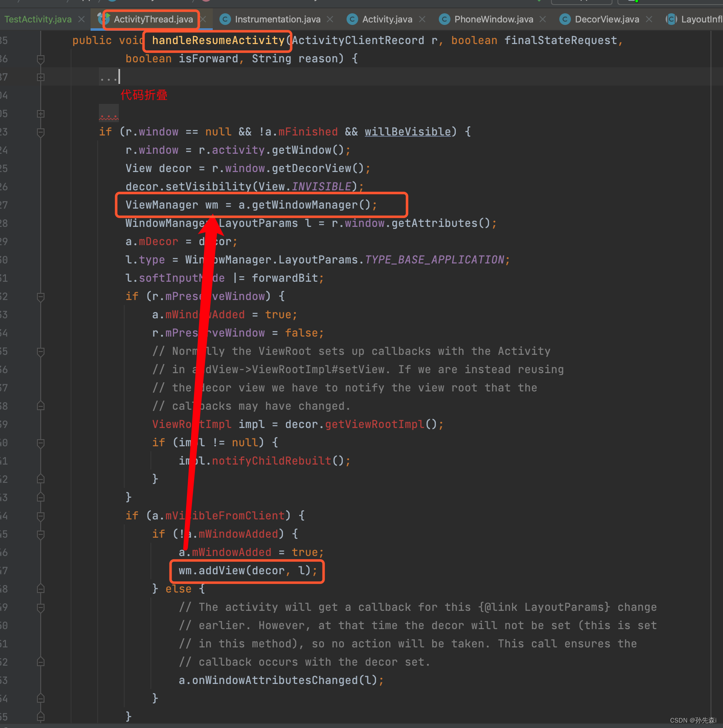Close the DecorView.java tab
The height and width of the screenshot is (728, 723).
pos(649,19)
